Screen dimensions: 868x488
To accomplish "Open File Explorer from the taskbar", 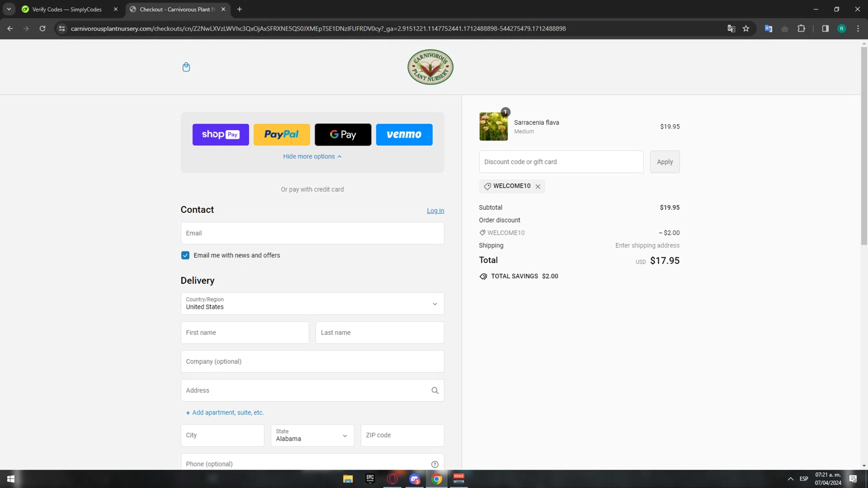I will (348, 479).
